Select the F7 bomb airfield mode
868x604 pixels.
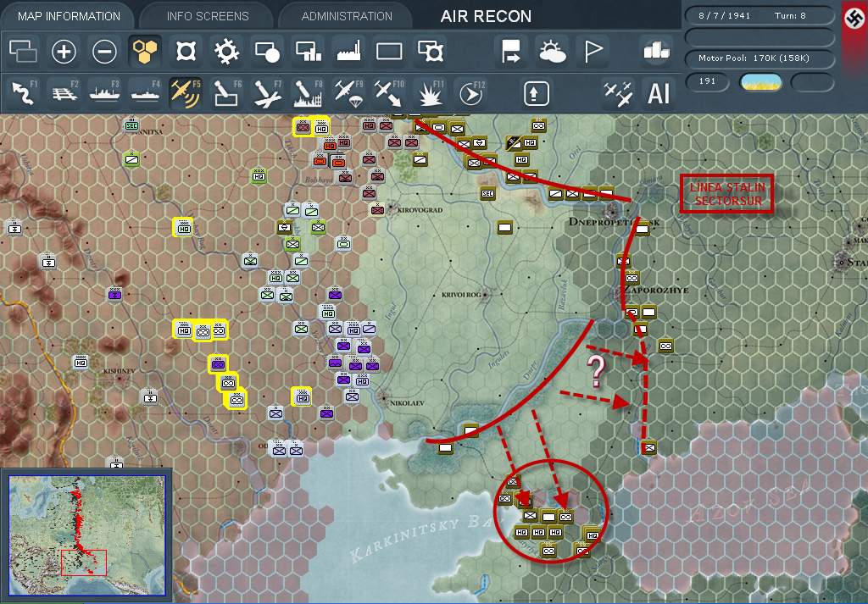click(x=267, y=92)
